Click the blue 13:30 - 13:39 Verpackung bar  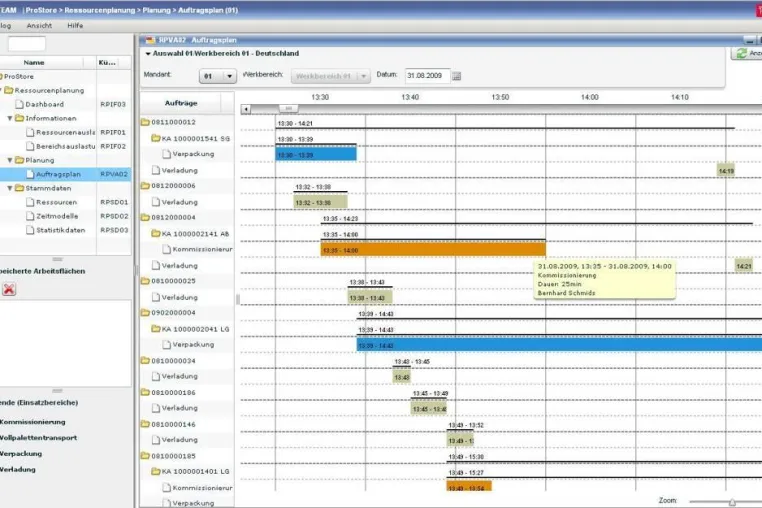coord(316,155)
